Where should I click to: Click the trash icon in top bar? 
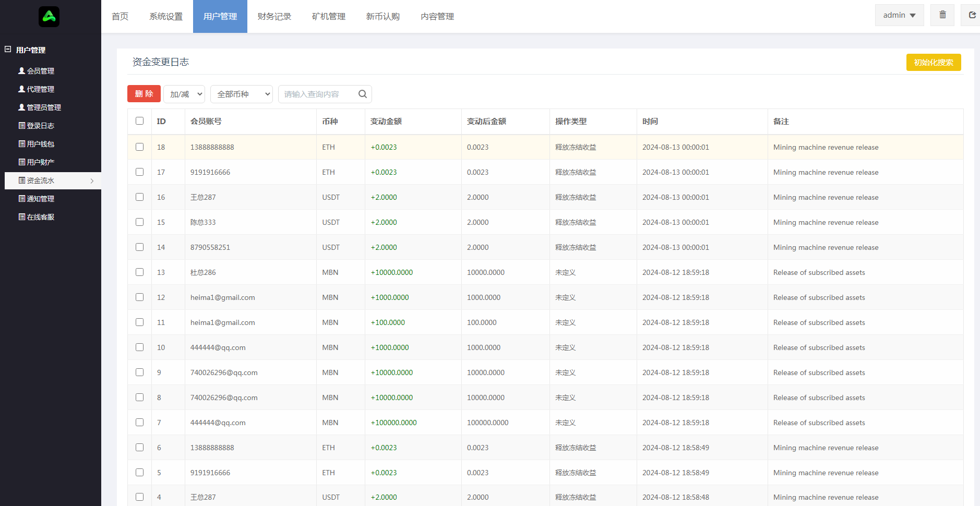[942, 15]
